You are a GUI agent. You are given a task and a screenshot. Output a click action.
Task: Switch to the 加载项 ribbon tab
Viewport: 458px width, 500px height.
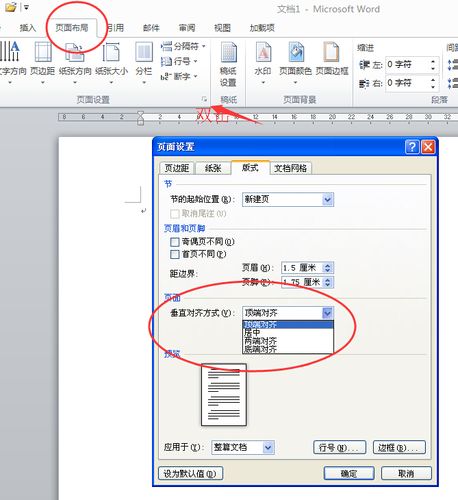[262, 28]
